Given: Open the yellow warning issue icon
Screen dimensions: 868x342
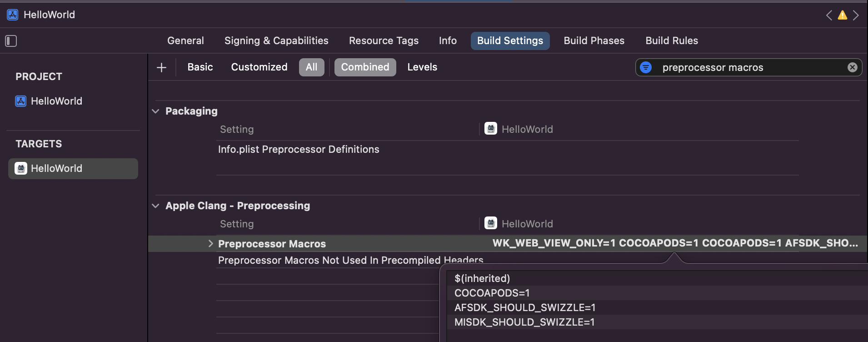Looking at the screenshot, I should coord(843,15).
